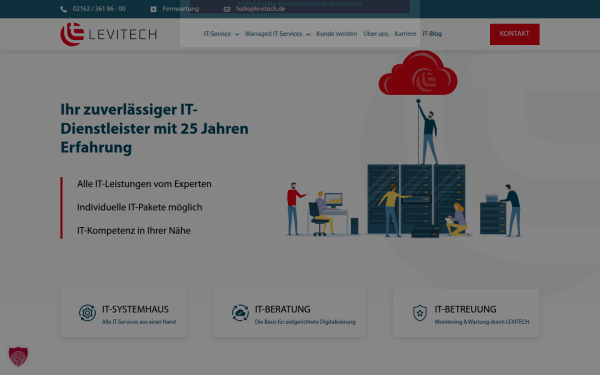Viewport: 600px width, 375px height.
Task: Click text 'Die Basis für zielgerichtete Digitalisierung'
Action: coord(305,322)
